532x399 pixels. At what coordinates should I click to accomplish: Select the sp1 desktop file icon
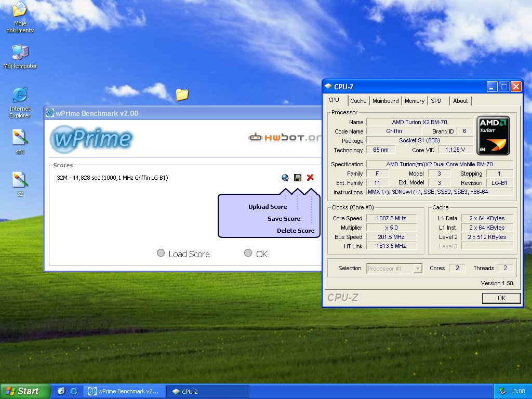(20, 141)
